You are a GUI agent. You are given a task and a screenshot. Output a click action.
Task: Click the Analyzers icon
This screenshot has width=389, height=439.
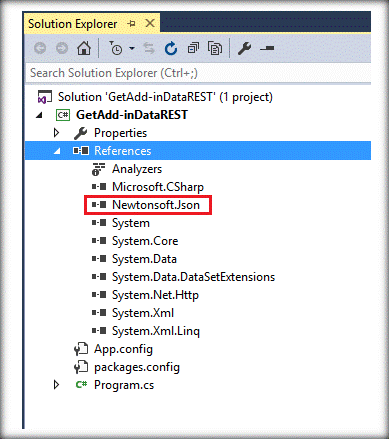point(98,169)
